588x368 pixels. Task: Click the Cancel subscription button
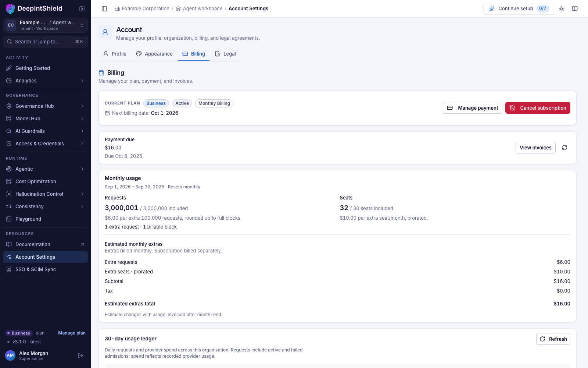(538, 108)
